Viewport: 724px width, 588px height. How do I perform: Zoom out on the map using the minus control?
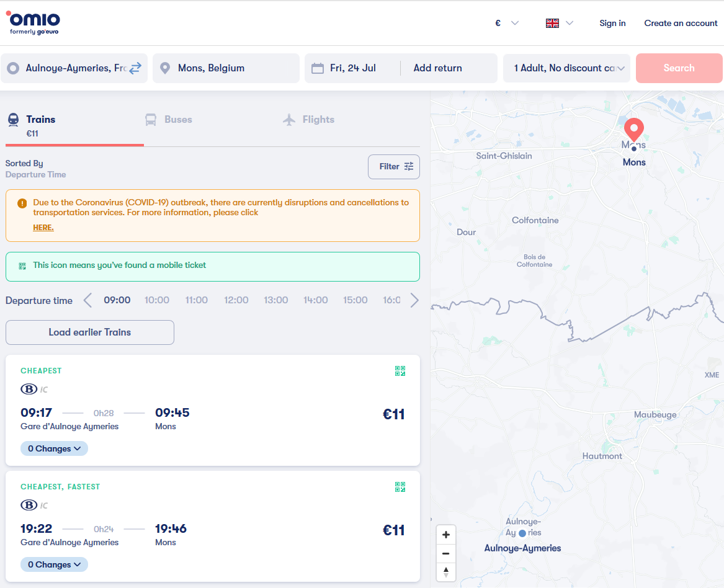coord(445,553)
